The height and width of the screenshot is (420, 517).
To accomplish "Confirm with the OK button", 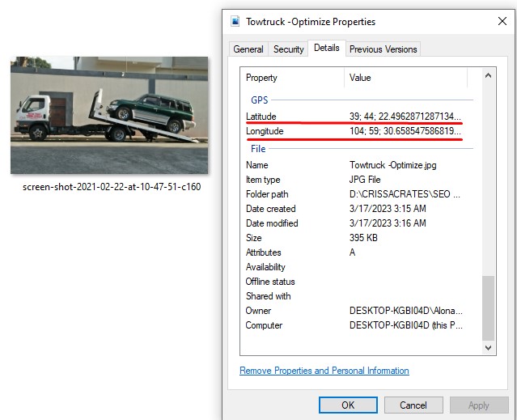I will coord(348,405).
